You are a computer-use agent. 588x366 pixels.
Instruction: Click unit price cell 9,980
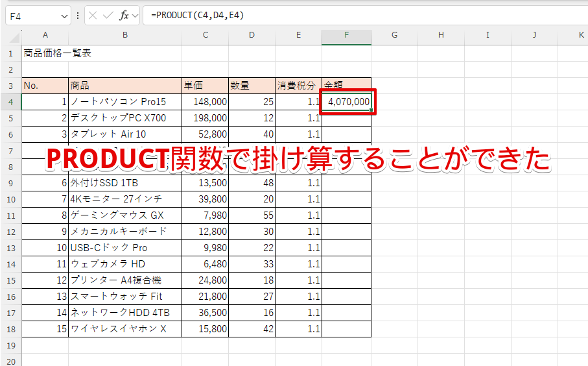point(205,248)
